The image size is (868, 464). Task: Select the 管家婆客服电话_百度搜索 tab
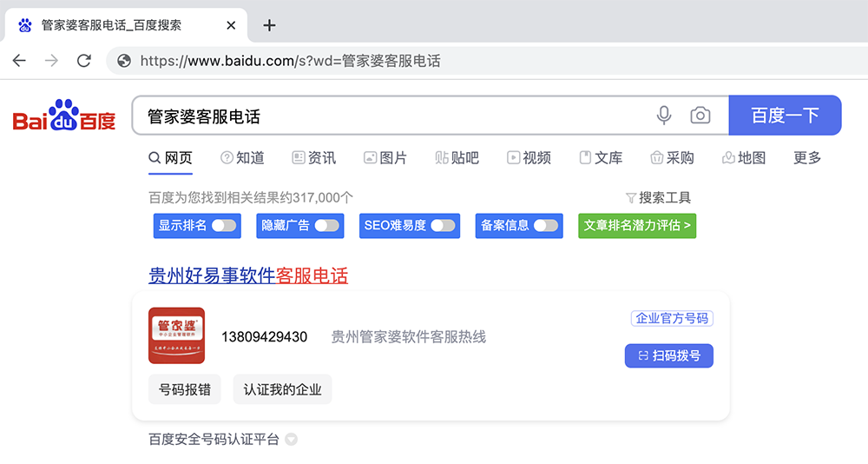pos(126,25)
